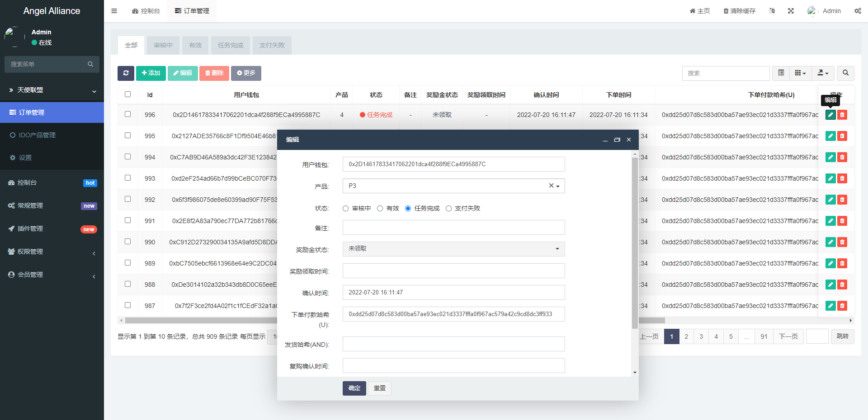
Task: Expand the 权限管理 sidebar menu
Action: click(x=52, y=252)
